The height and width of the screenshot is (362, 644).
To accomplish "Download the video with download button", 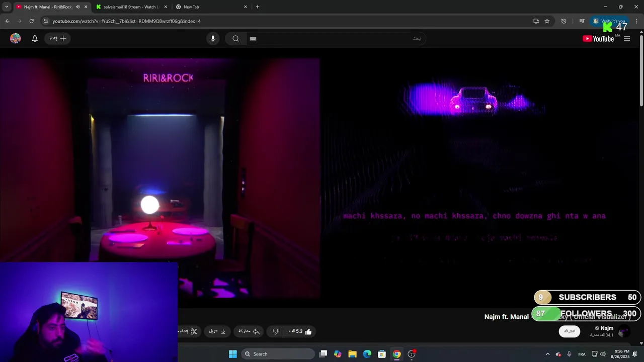I will pyautogui.click(x=217, y=331).
